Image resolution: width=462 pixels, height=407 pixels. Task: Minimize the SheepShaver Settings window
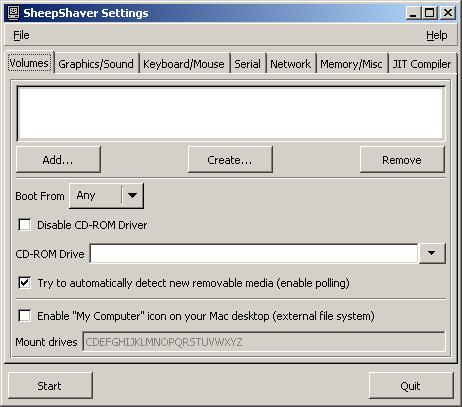click(413, 13)
